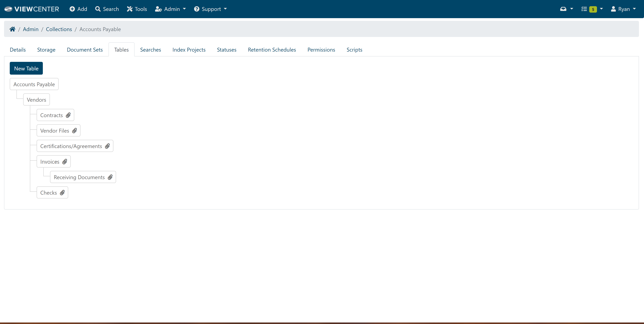Select the Vendors table node
The height and width of the screenshot is (324, 644).
(x=36, y=99)
